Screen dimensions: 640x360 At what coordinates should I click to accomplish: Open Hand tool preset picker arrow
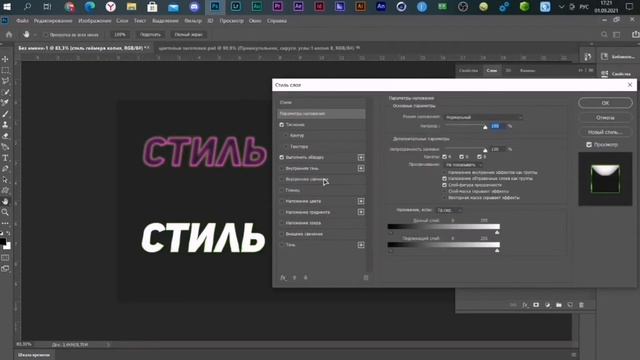tap(35, 35)
